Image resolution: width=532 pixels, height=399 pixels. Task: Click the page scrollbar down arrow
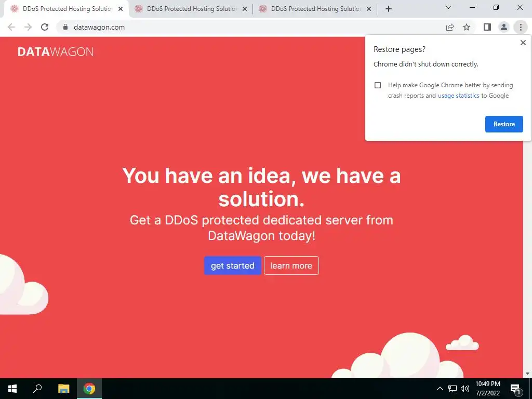coord(528,374)
